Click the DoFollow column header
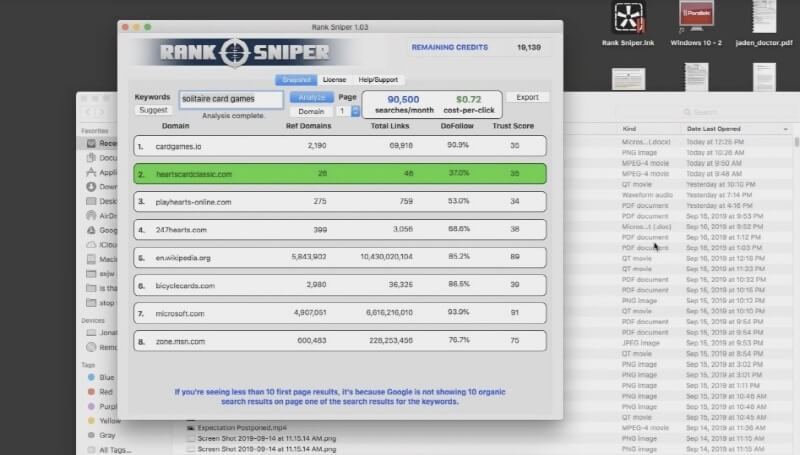The height and width of the screenshot is (455, 800). [x=457, y=125]
